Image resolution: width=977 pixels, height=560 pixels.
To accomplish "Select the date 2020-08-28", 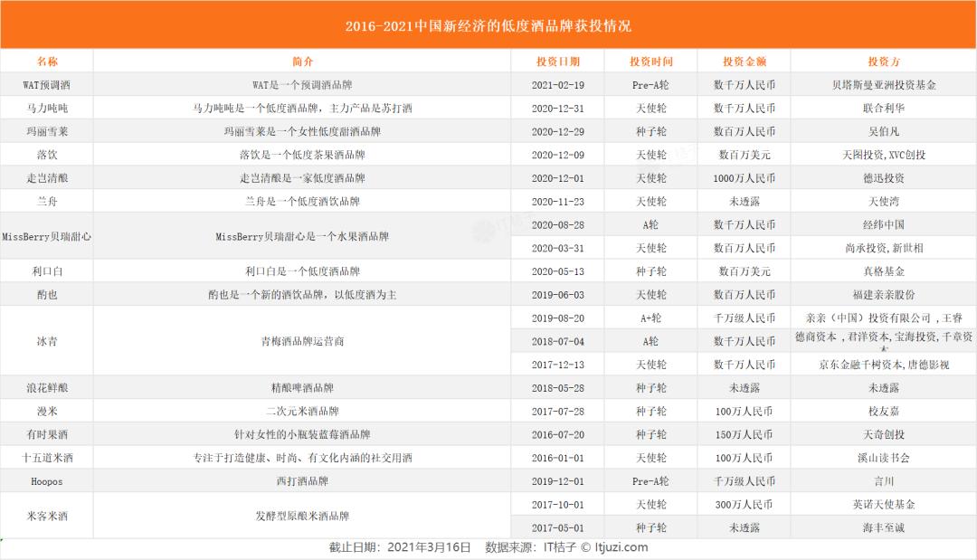I will click(557, 225).
